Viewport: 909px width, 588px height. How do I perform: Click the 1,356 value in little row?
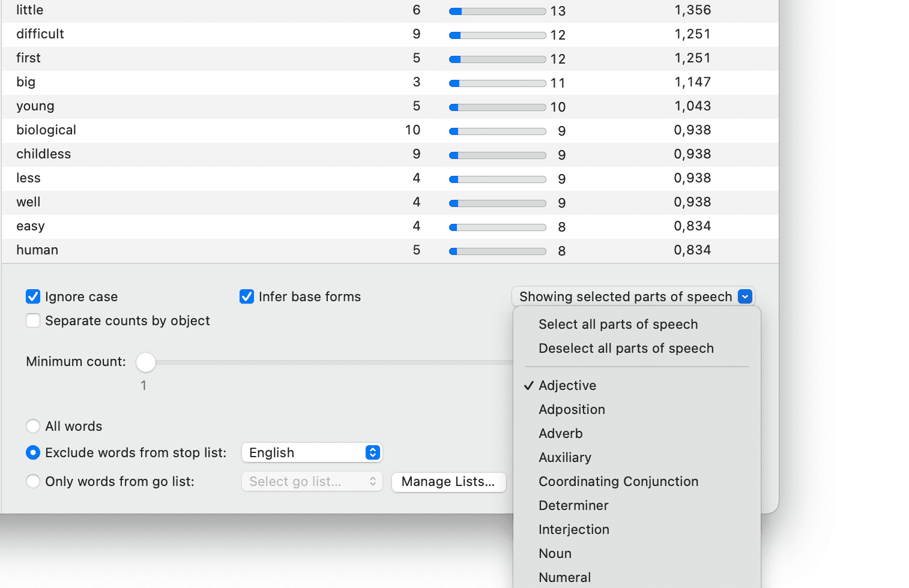(692, 10)
